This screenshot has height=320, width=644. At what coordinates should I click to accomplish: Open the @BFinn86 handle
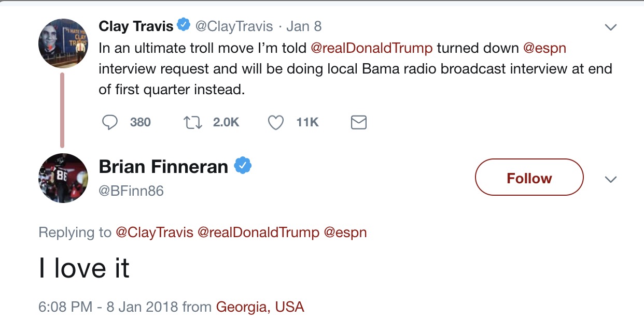[131, 191]
